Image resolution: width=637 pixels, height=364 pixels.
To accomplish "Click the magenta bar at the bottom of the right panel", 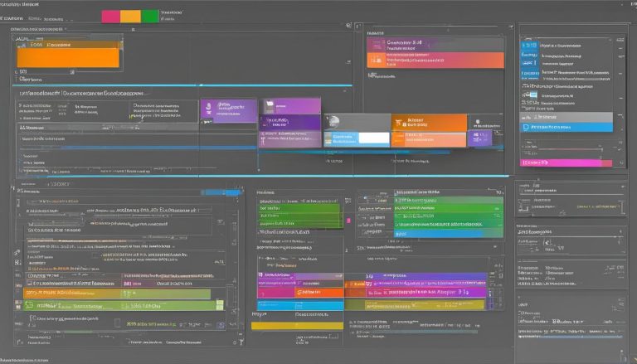I will coord(566,163).
